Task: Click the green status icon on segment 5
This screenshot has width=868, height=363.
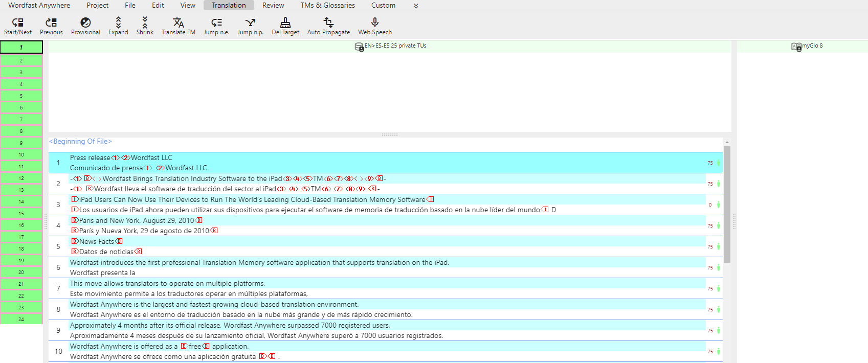Action: pos(719,246)
